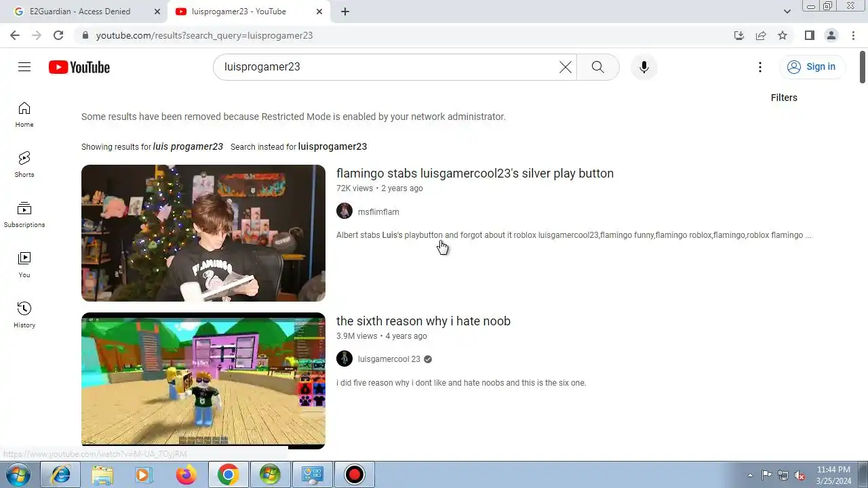Click the Chrome address bar URL

tap(204, 35)
